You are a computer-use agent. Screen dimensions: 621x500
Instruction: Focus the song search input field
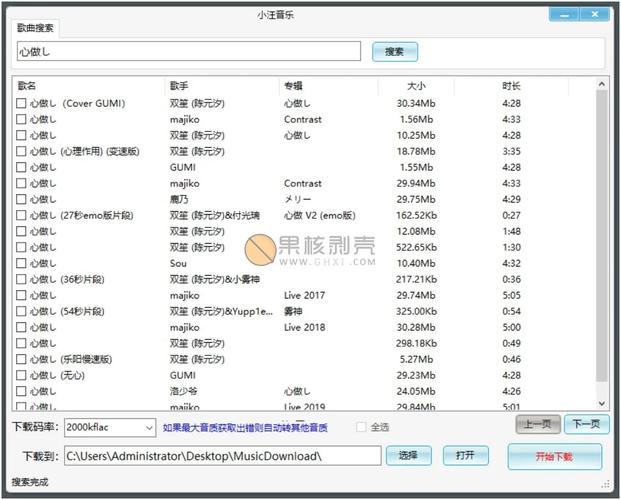tap(189, 52)
